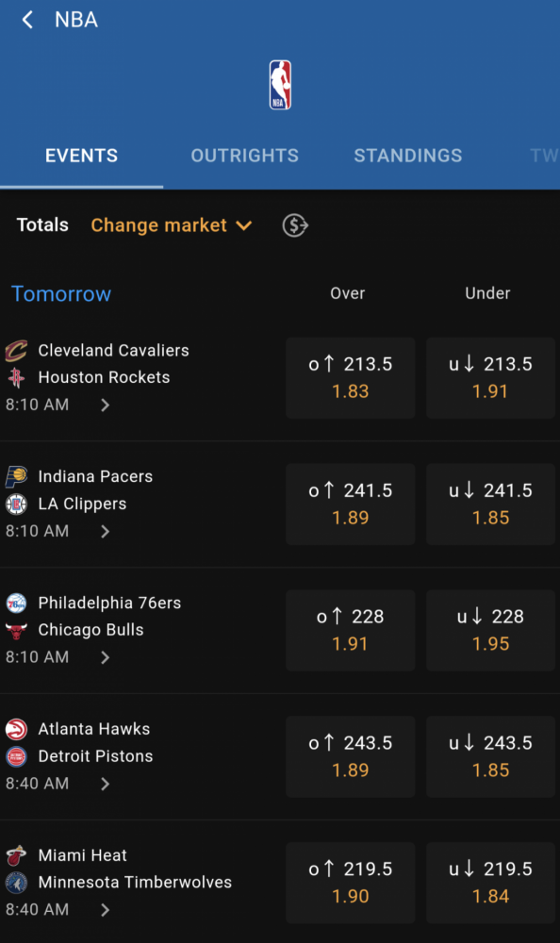Switch to the Standings tab

click(408, 156)
